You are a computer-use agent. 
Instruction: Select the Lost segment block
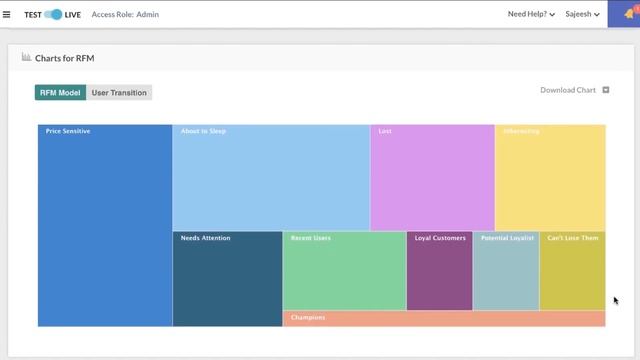tap(432, 178)
